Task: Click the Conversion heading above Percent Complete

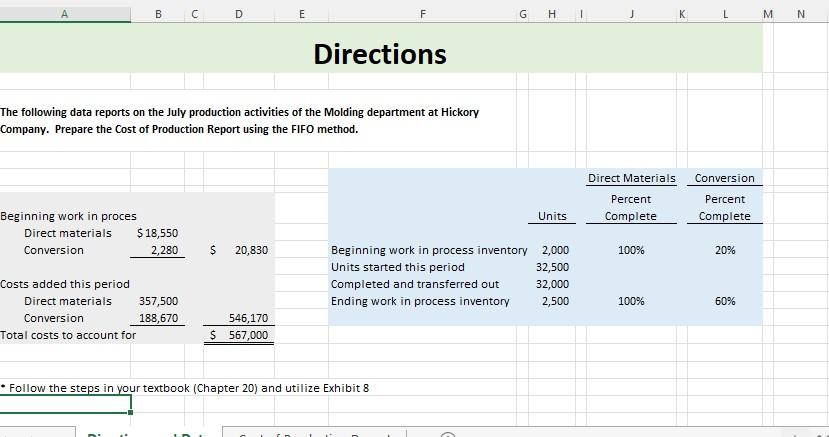Action: coord(724,178)
